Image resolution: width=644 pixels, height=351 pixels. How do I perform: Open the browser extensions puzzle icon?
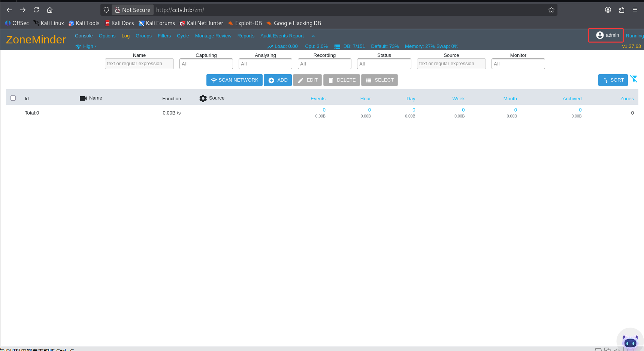pyautogui.click(x=622, y=10)
